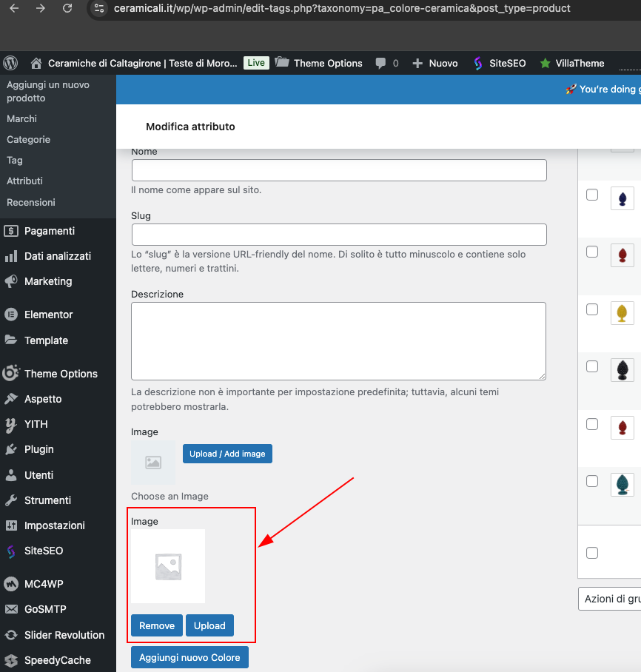Click the MC4WP sidebar icon
The image size is (641, 672).
coord(11,584)
